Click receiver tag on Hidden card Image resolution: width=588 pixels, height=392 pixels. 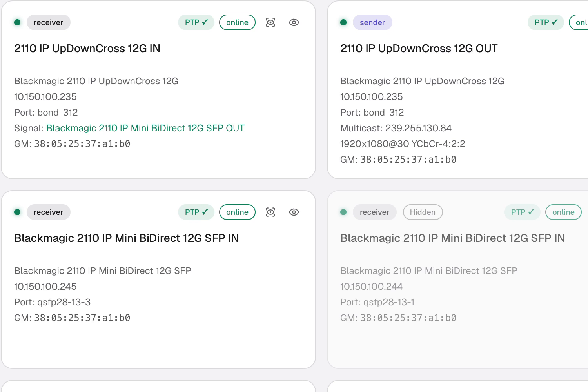[x=375, y=212]
